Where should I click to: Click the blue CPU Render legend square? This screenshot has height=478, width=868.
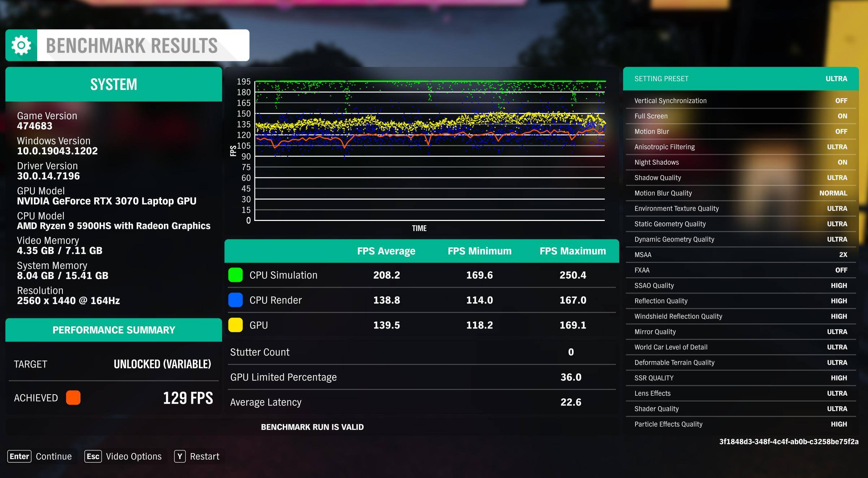point(235,300)
